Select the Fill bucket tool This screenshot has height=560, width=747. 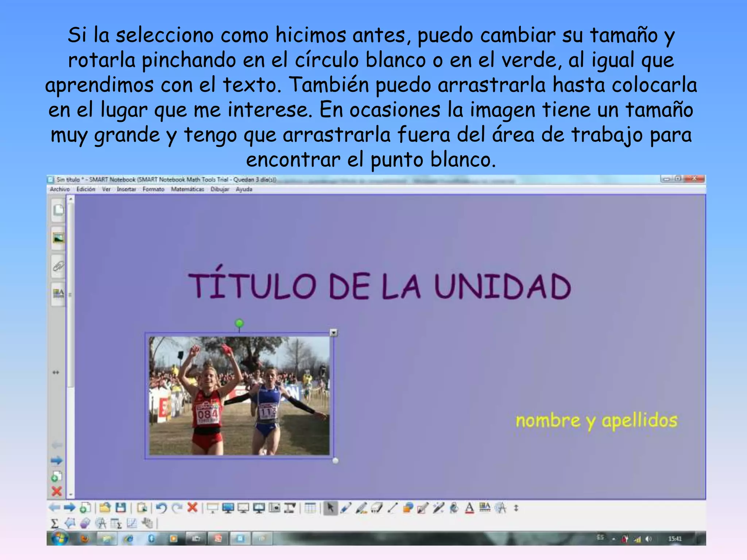454,508
